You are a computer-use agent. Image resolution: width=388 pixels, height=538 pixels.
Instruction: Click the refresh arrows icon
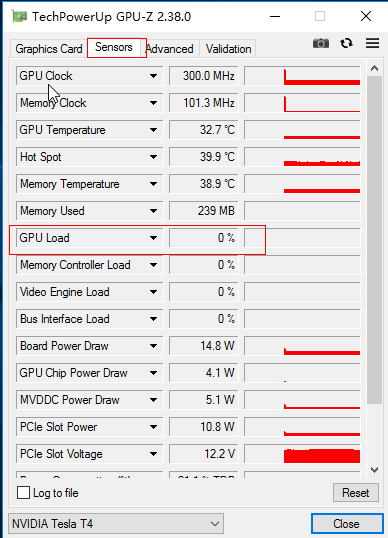pos(346,44)
